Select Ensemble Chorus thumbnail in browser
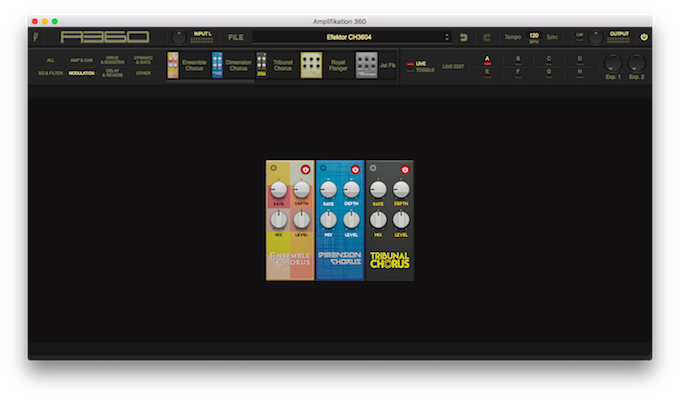680x400 pixels. pos(173,65)
